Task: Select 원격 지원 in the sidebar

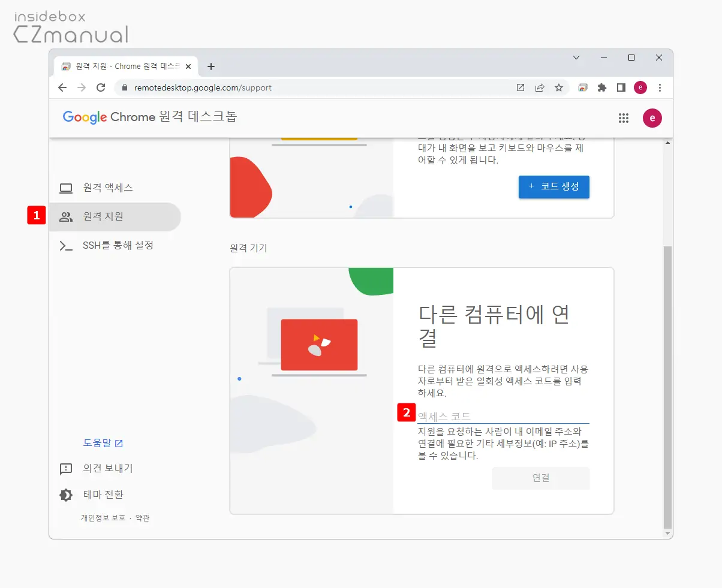Action: coord(115,217)
